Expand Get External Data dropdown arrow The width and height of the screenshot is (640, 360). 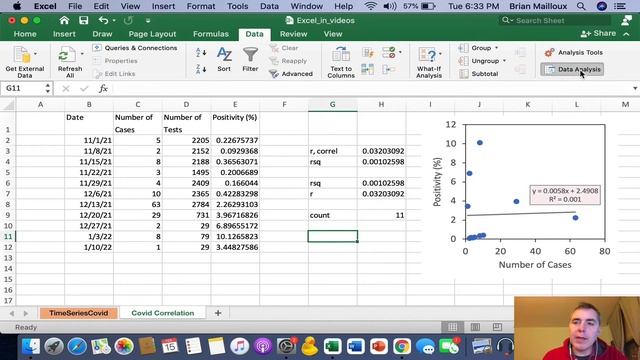[36, 53]
